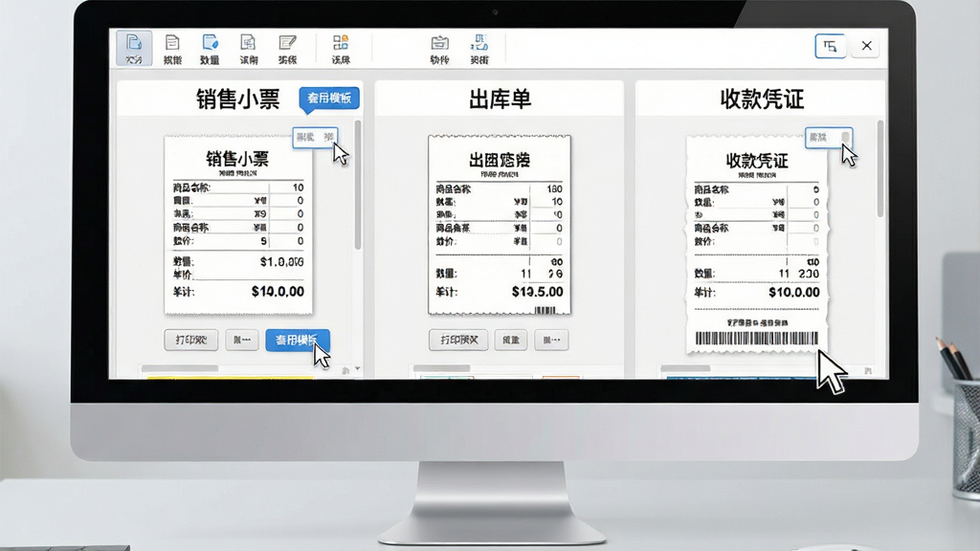Click the barcode on the 收款凭证 receipt
The image size is (980, 551).
click(x=757, y=338)
